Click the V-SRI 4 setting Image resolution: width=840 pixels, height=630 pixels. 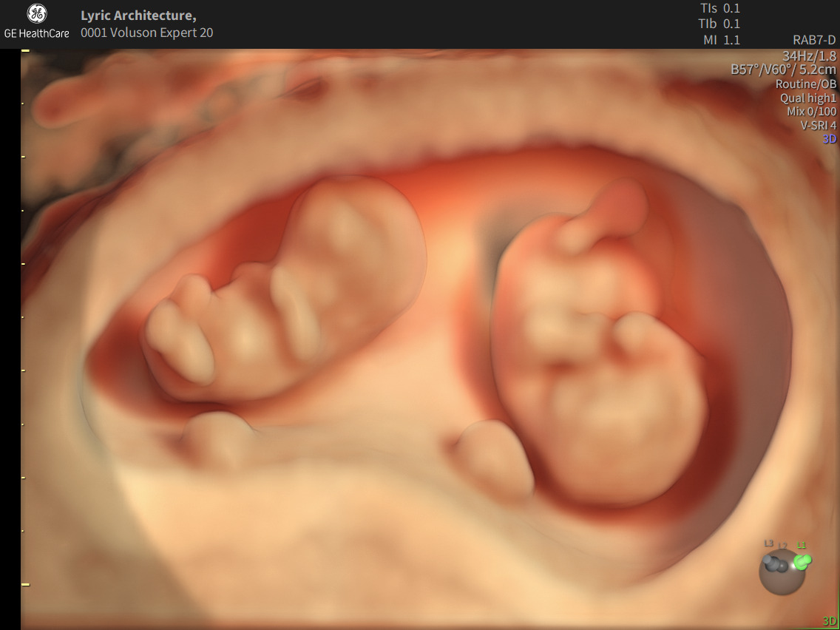[x=819, y=125]
